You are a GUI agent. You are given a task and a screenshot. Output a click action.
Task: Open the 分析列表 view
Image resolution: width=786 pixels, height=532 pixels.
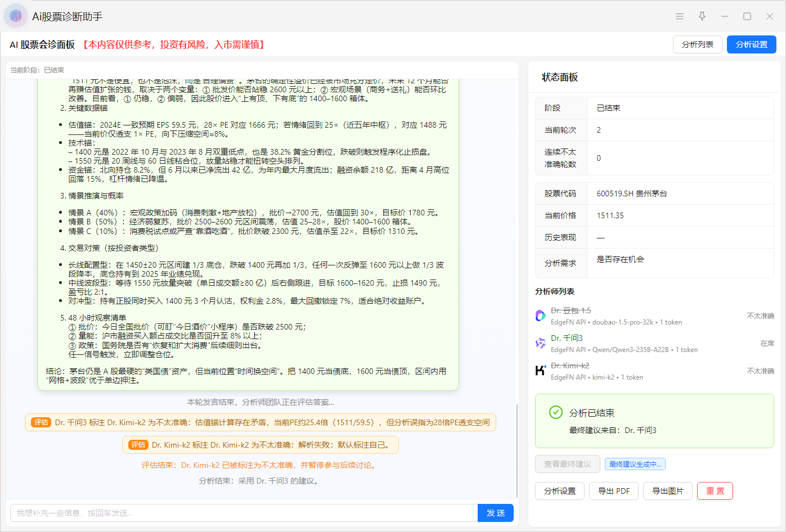point(697,44)
